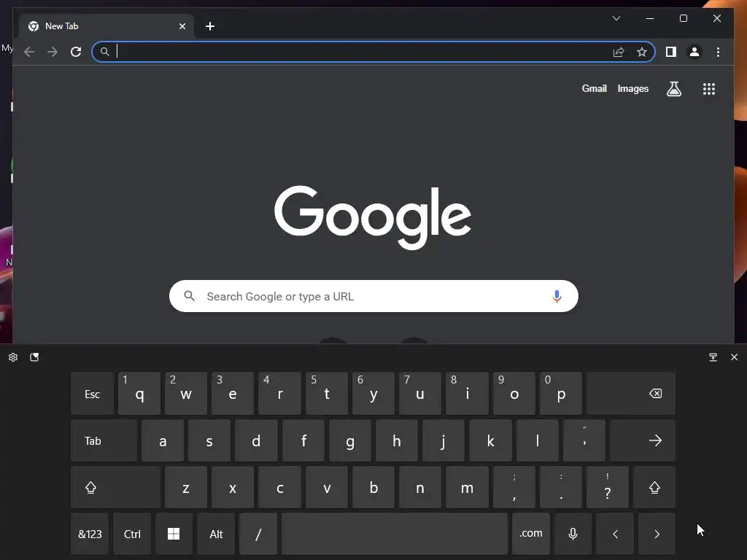Open a new tab with plus button
This screenshot has width=747, height=560.
click(210, 26)
